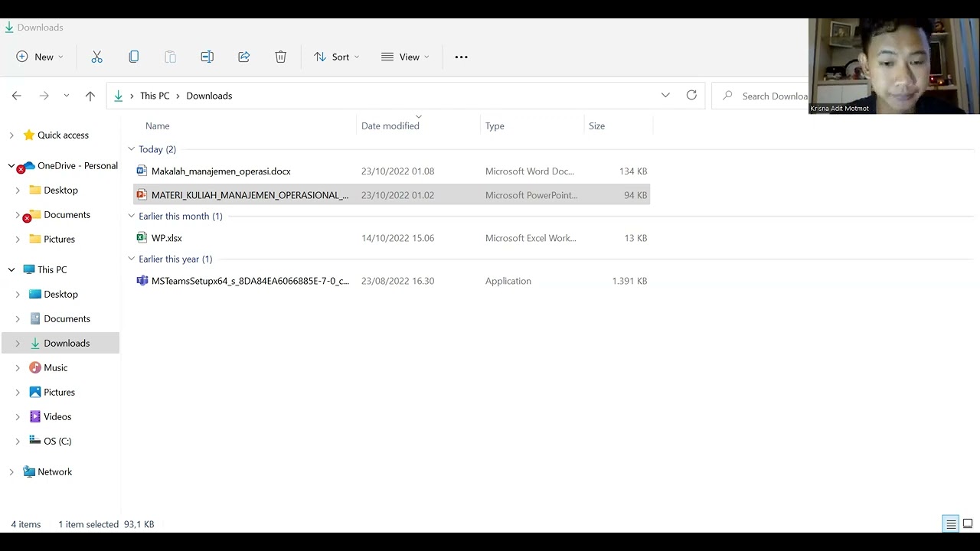980x551 pixels.
Task: Collapse the This PC tree node
Action: (11, 269)
